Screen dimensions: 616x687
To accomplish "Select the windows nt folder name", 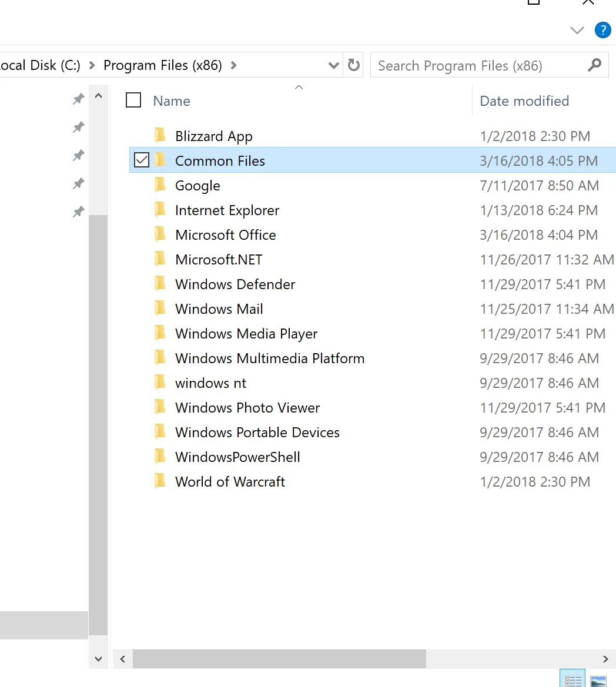I will coord(211,383).
